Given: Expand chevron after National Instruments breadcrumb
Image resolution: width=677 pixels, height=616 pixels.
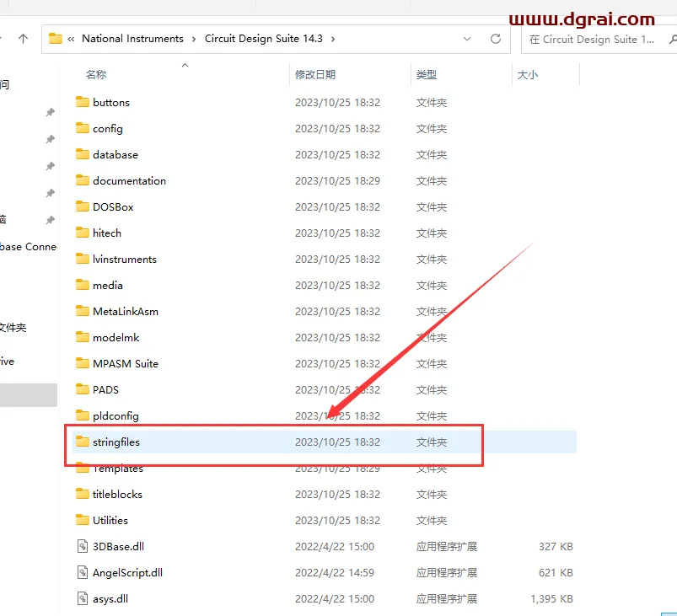Looking at the screenshot, I should click(x=194, y=40).
